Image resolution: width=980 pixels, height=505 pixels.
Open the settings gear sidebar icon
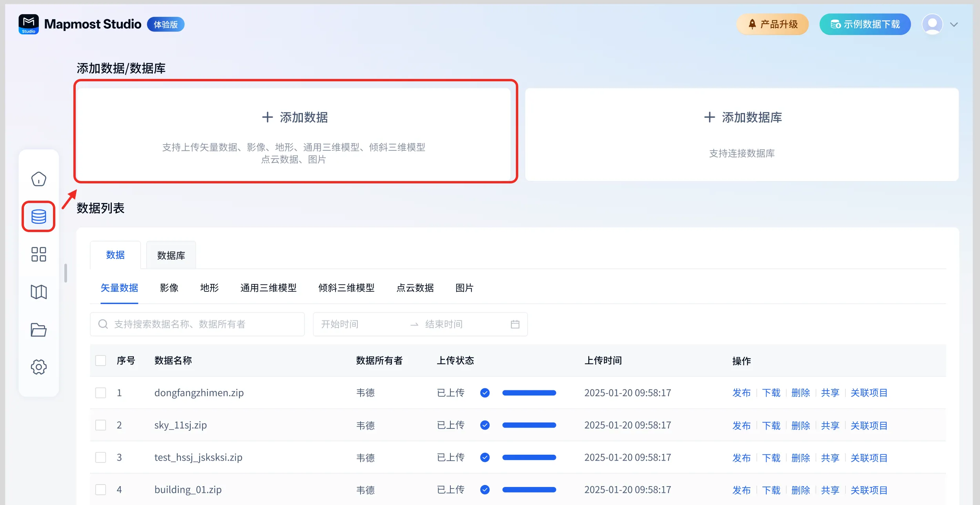coord(38,367)
